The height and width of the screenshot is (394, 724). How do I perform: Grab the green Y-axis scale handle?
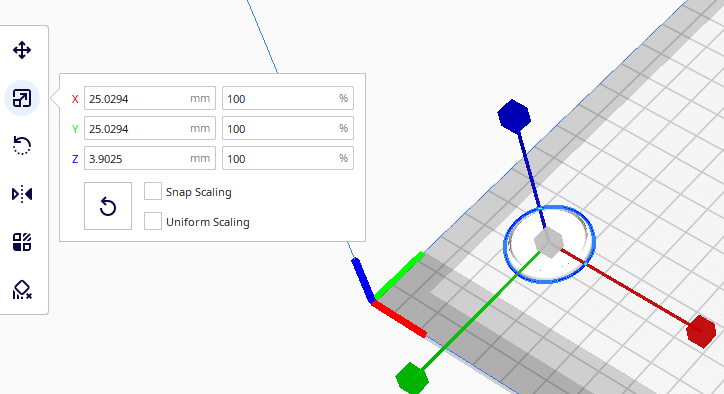pos(412,378)
